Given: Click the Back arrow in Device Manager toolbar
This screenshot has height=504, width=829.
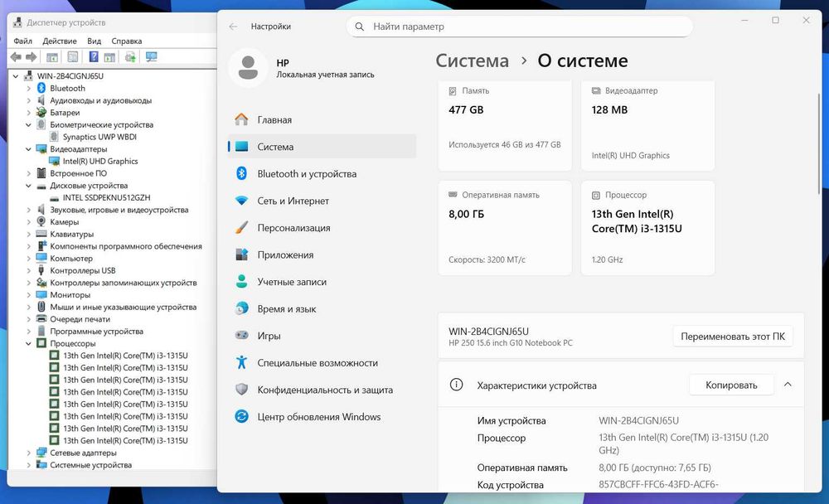Looking at the screenshot, I should click(16, 57).
